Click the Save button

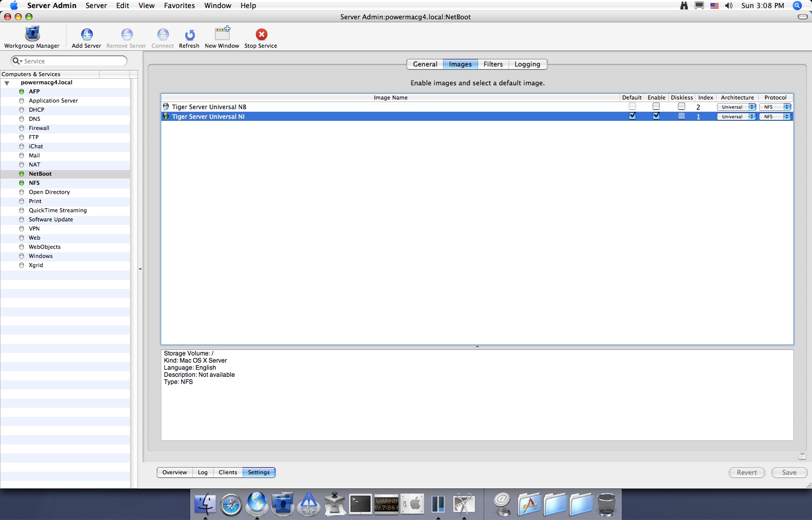789,472
